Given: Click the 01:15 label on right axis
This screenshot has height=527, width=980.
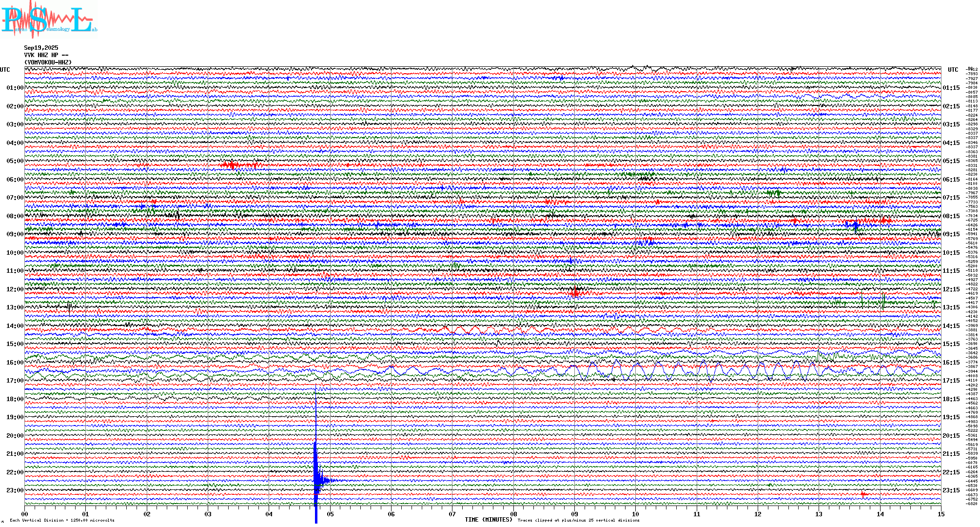Looking at the screenshot, I should pos(951,88).
